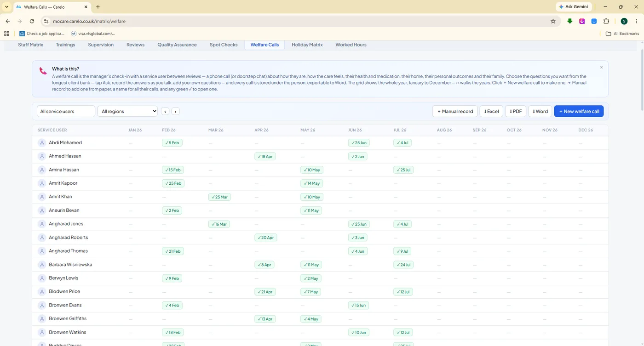
Task: Open the Supervision tab
Action: point(101,45)
